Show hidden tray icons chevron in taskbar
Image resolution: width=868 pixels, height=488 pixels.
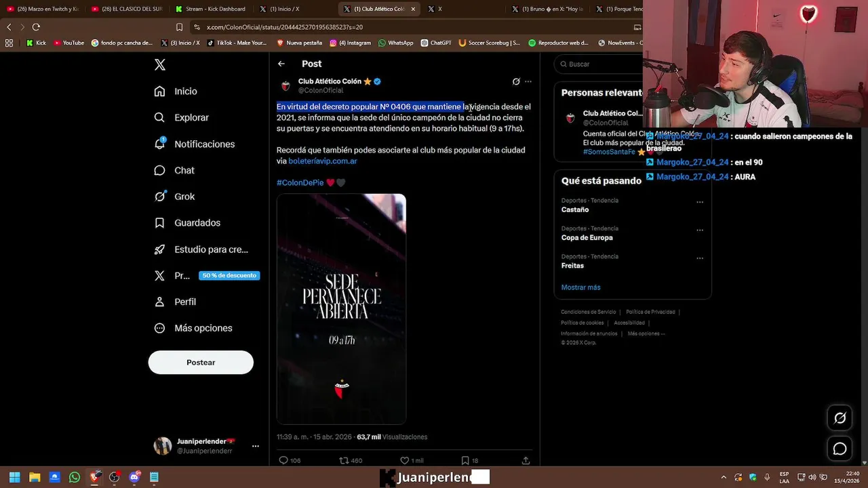click(724, 477)
